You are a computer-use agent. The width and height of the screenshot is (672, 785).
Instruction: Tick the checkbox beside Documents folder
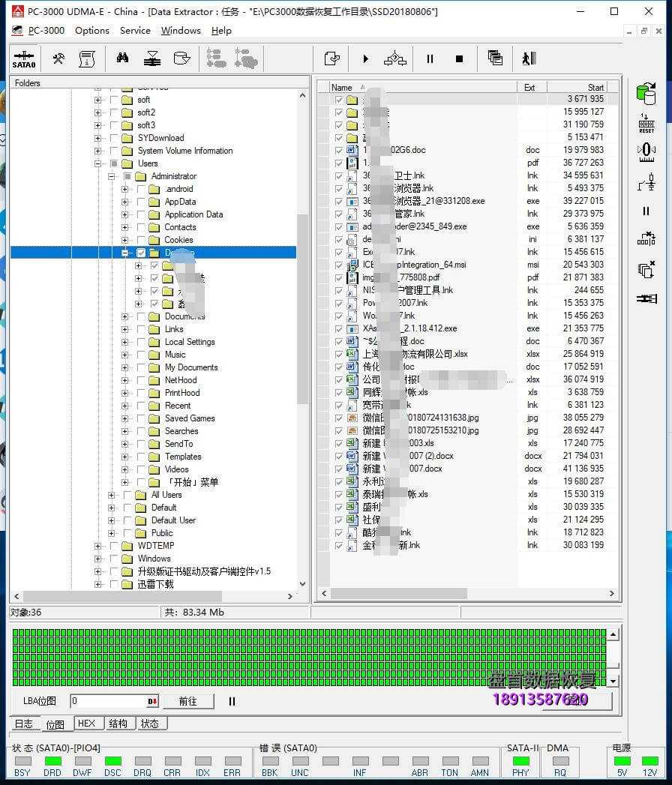[141, 316]
